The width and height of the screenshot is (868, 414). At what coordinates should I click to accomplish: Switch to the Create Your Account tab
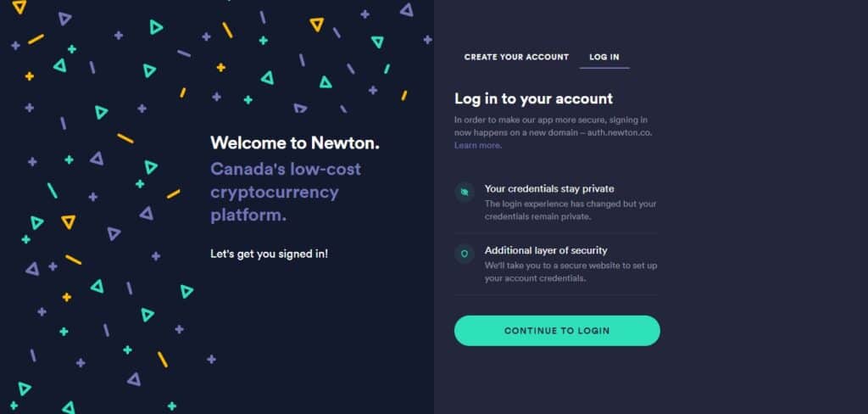[x=516, y=57]
